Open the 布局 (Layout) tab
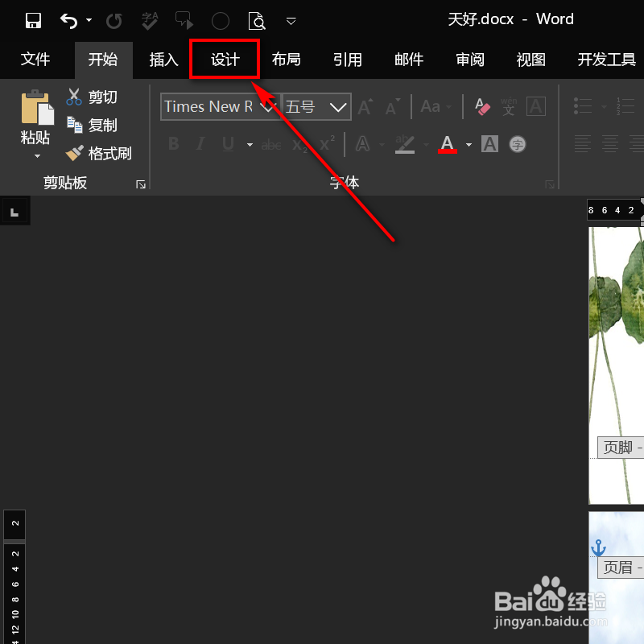The height and width of the screenshot is (644, 644). (287, 59)
